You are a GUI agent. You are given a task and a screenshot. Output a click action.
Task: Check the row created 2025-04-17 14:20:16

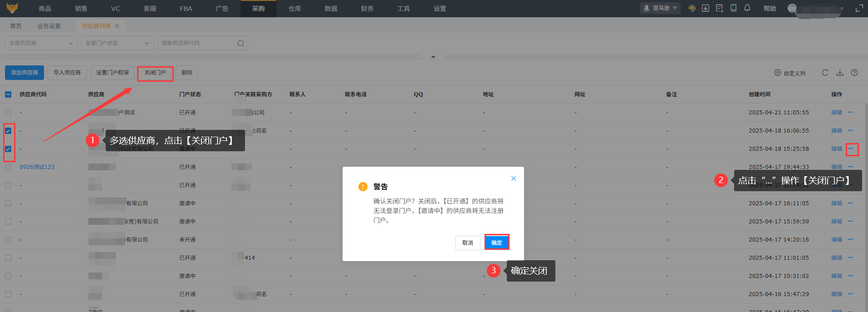click(8, 240)
